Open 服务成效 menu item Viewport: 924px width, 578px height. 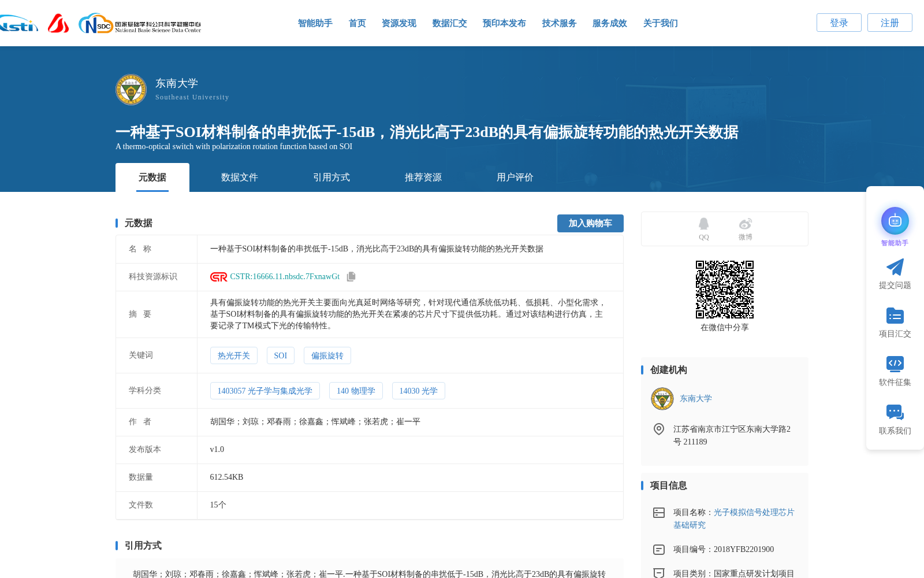coord(609,23)
